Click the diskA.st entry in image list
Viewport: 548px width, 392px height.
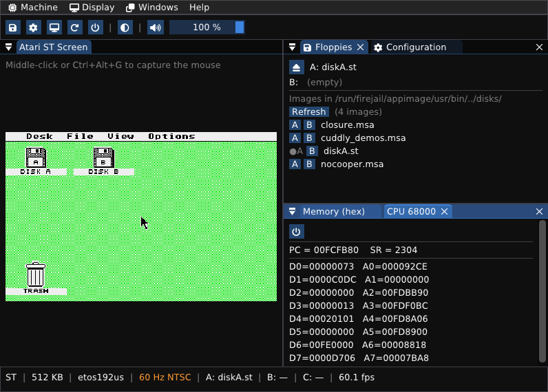(341, 151)
